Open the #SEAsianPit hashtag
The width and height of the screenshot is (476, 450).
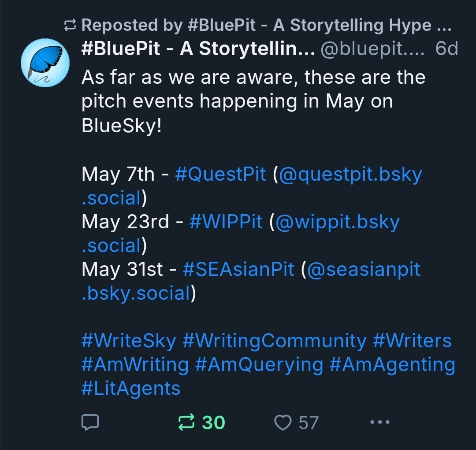238,269
